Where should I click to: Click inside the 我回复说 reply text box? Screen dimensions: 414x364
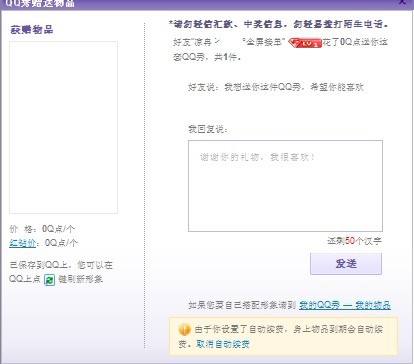pos(285,186)
